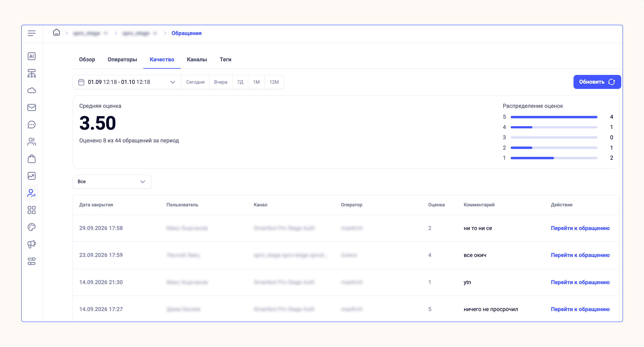Click the rating 1 distribution bar

[x=554, y=158]
